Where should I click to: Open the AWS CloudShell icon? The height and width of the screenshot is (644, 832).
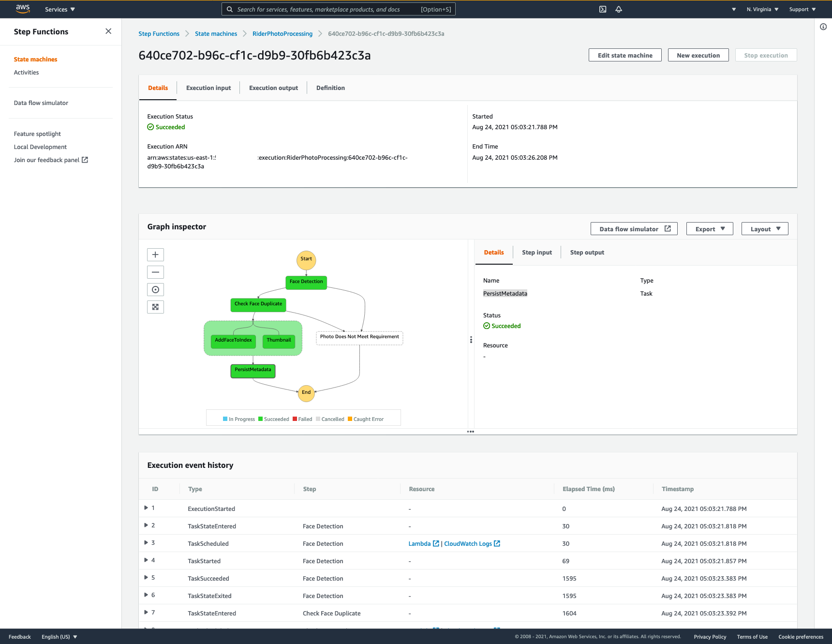pyautogui.click(x=603, y=9)
